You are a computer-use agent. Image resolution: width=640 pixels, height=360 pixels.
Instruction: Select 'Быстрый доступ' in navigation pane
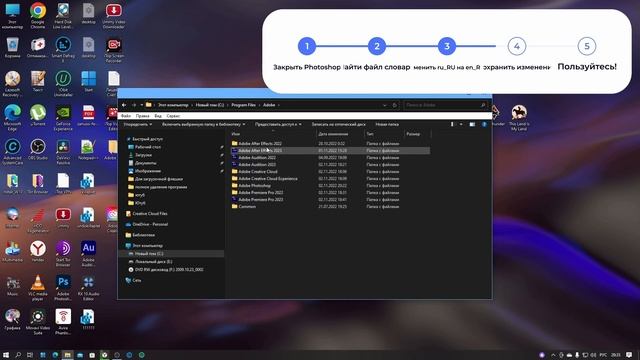[x=147, y=139]
